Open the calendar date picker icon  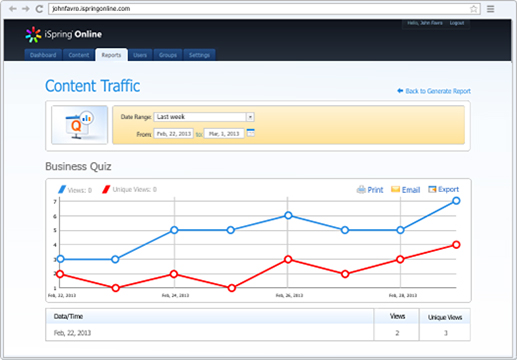pyautogui.click(x=250, y=133)
